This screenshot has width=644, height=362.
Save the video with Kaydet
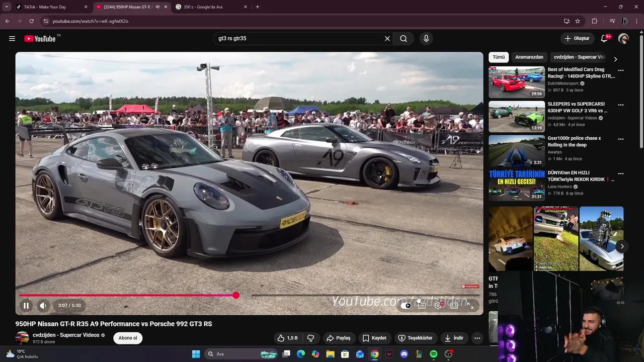tap(375, 338)
